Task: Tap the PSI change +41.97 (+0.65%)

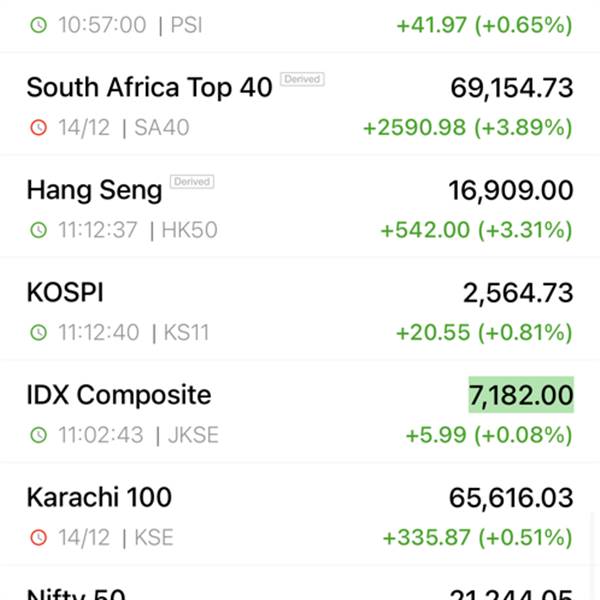Action: point(484,25)
